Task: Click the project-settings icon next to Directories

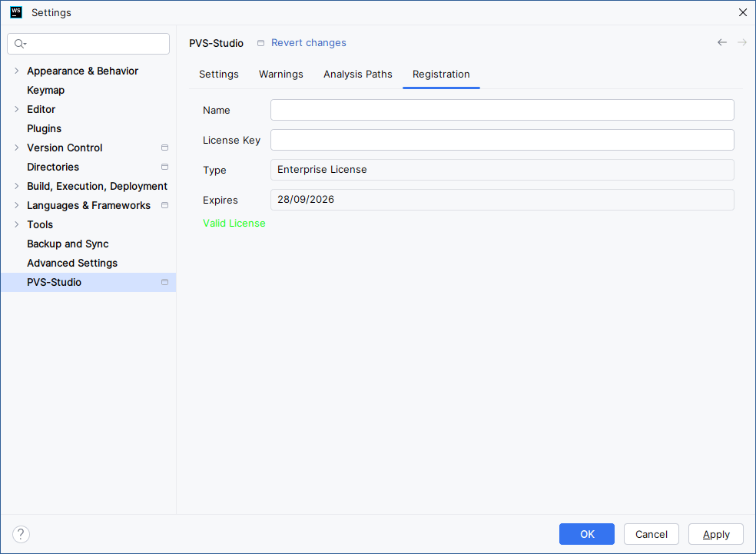Action: (x=164, y=167)
